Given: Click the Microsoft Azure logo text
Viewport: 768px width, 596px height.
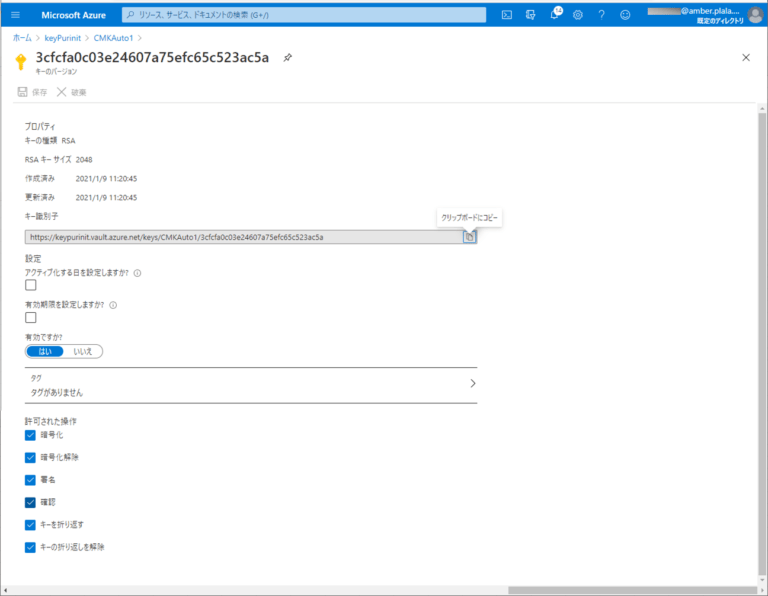Looking at the screenshot, I should [73, 15].
